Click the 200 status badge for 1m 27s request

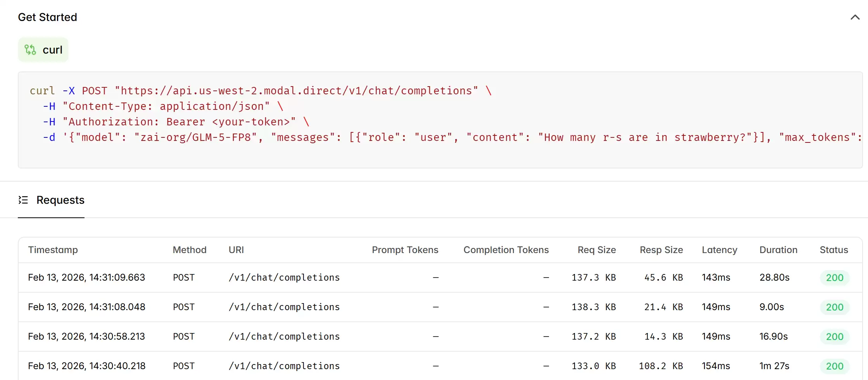coord(834,366)
